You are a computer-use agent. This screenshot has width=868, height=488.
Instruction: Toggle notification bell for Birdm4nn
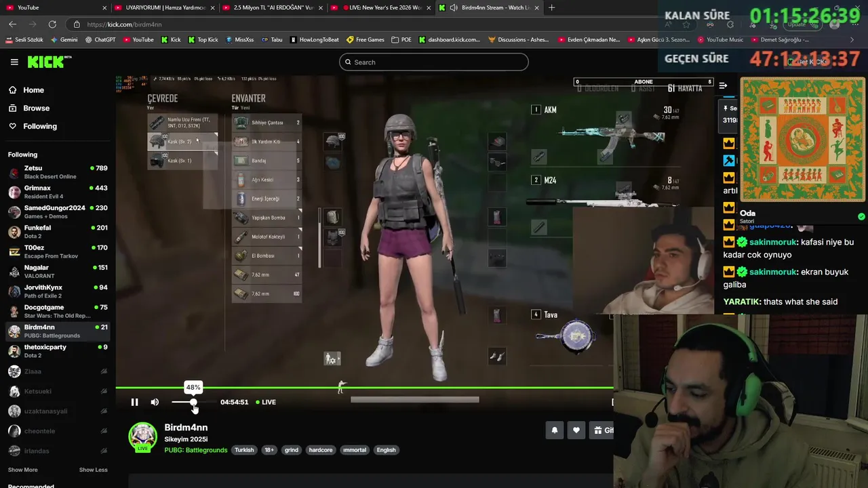point(555,430)
